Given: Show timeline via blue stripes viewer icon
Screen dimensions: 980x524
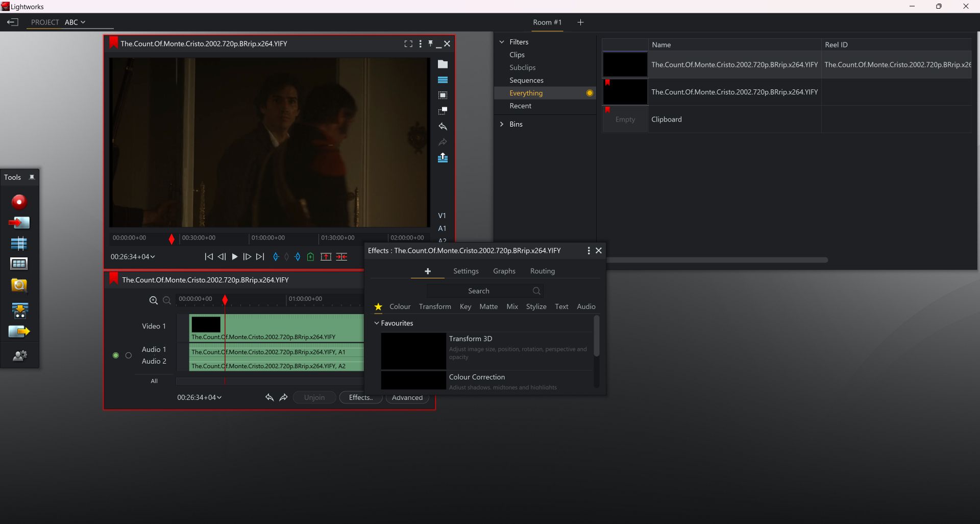Looking at the screenshot, I should pos(443,80).
